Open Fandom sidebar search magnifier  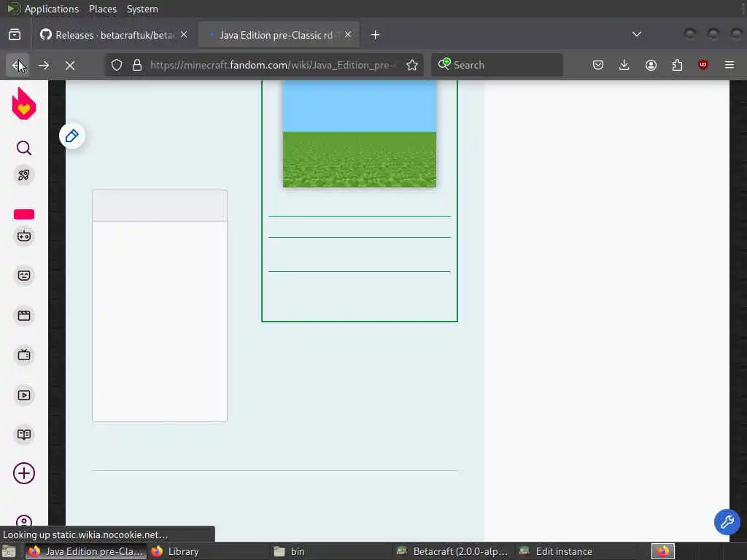coord(24,148)
